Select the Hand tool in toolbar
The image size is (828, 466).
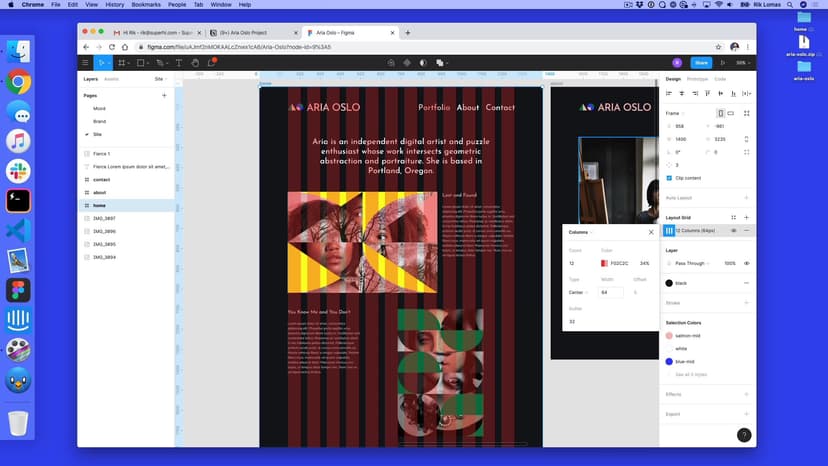tap(194, 62)
